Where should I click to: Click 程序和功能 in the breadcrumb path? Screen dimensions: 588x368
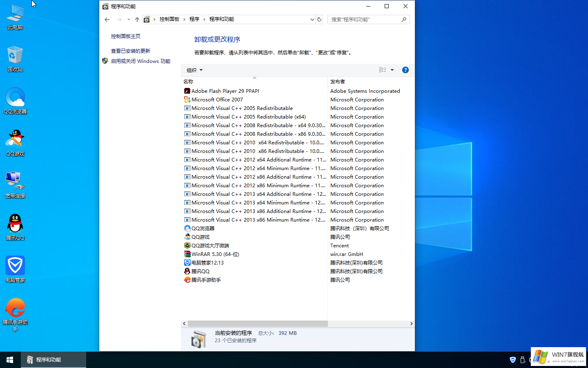click(x=222, y=19)
